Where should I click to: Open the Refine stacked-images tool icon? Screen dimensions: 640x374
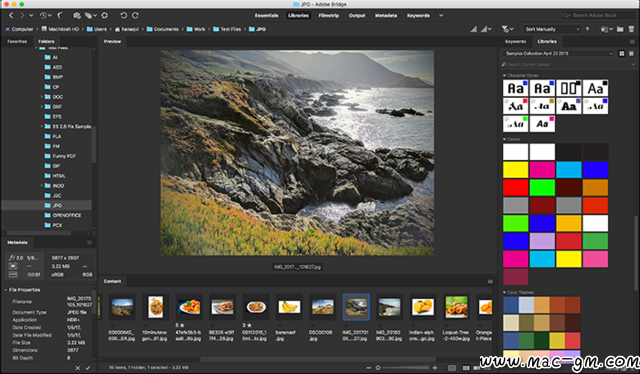tap(88, 16)
